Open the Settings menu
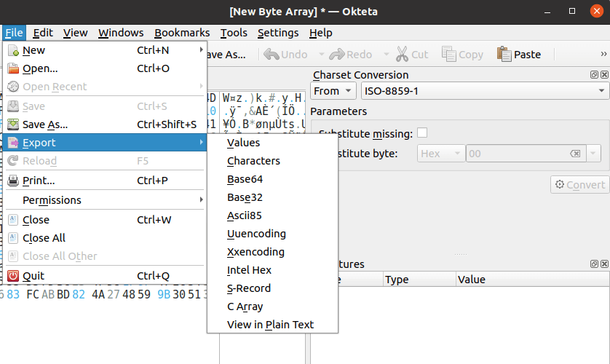This screenshot has width=610, height=364. [278, 33]
